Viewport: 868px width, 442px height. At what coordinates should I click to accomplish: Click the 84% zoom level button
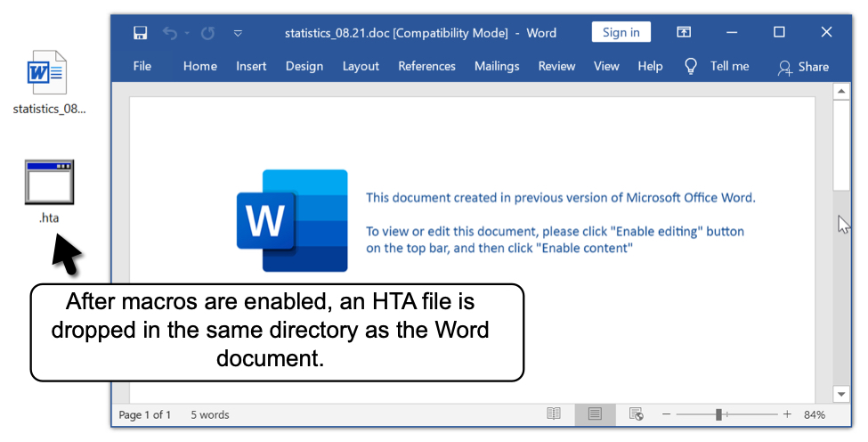click(x=814, y=414)
